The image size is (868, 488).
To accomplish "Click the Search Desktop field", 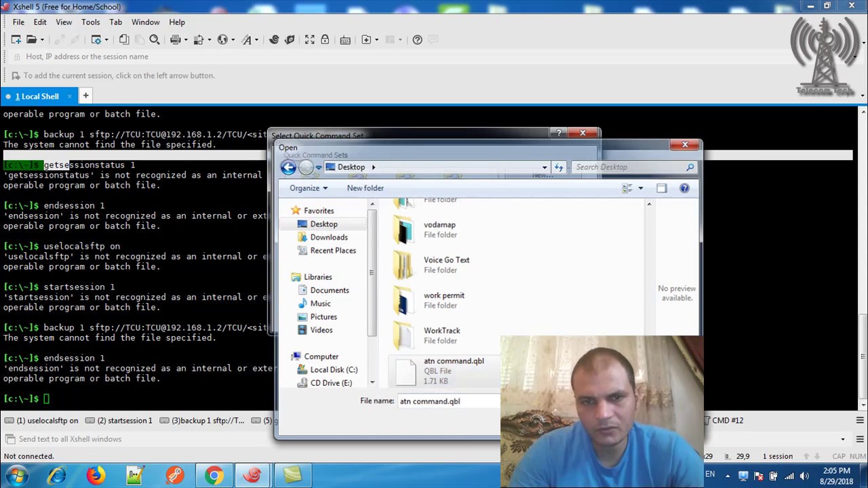I will tap(634, 167).
